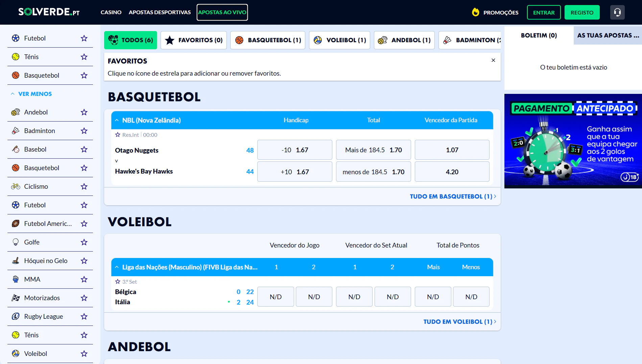
Task: Collapse the Liga das Nações (Masculino) section
Action: [117, 267]
